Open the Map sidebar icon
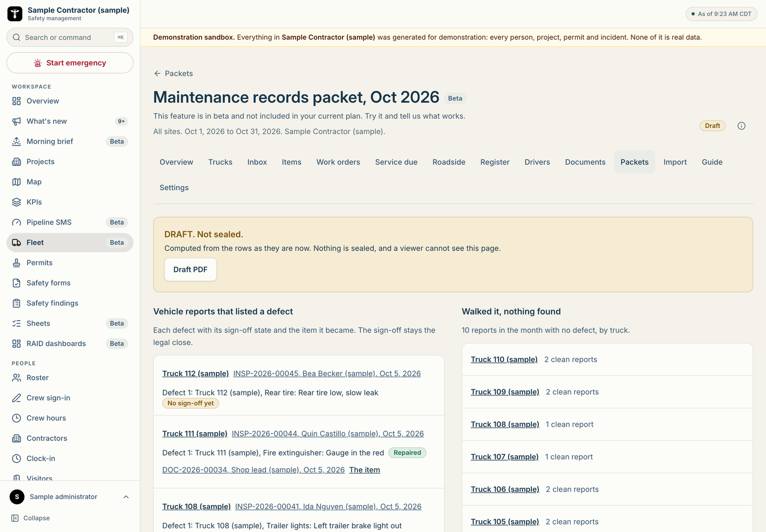Viewport: 766px width, 532px height. (x=16, y=182)
